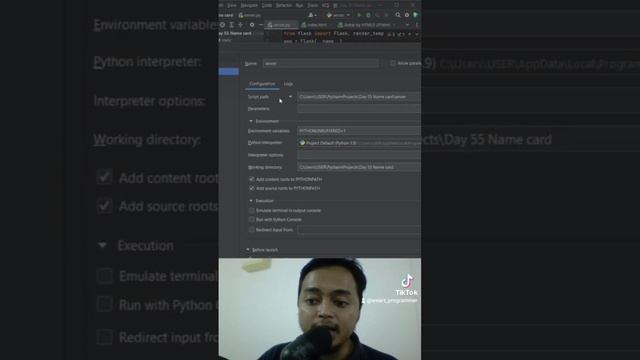Enable Run with Python Console
The height and width of the screenshot is (360, 640).
click(252, 220)
